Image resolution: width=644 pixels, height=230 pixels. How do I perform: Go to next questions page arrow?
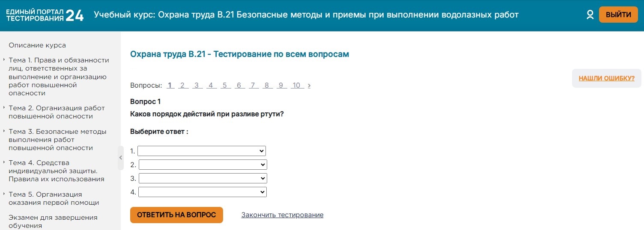(x=309, y=86)
